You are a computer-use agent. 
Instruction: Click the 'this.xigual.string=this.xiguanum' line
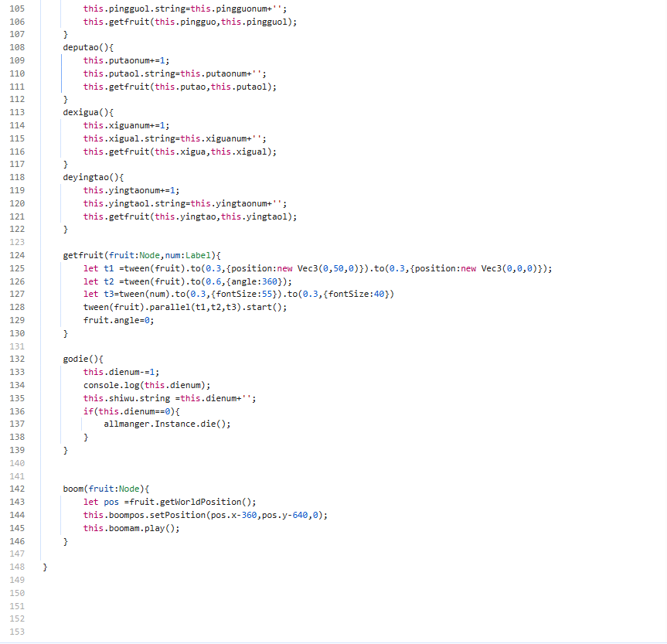point(175,138)
